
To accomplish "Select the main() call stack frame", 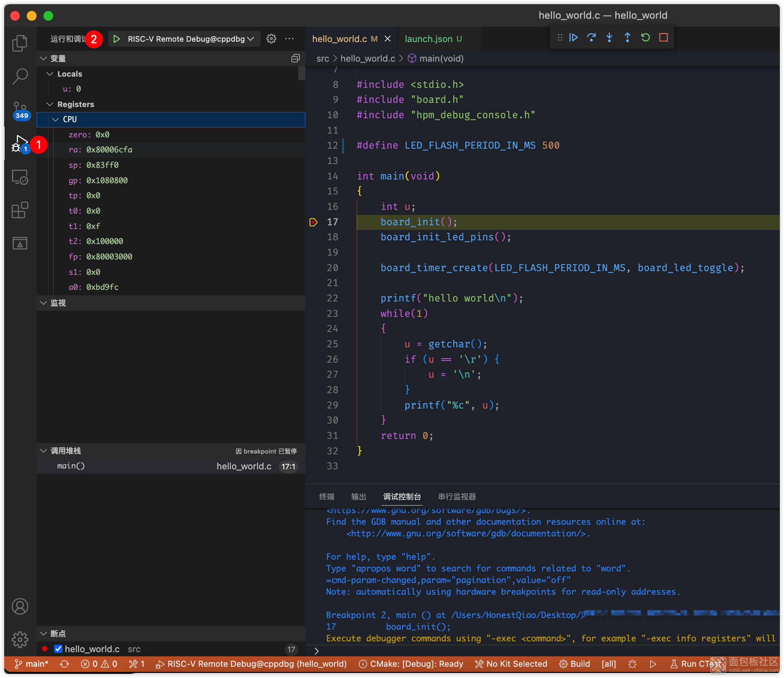I will pyautogui.click(x=171, y=466).
